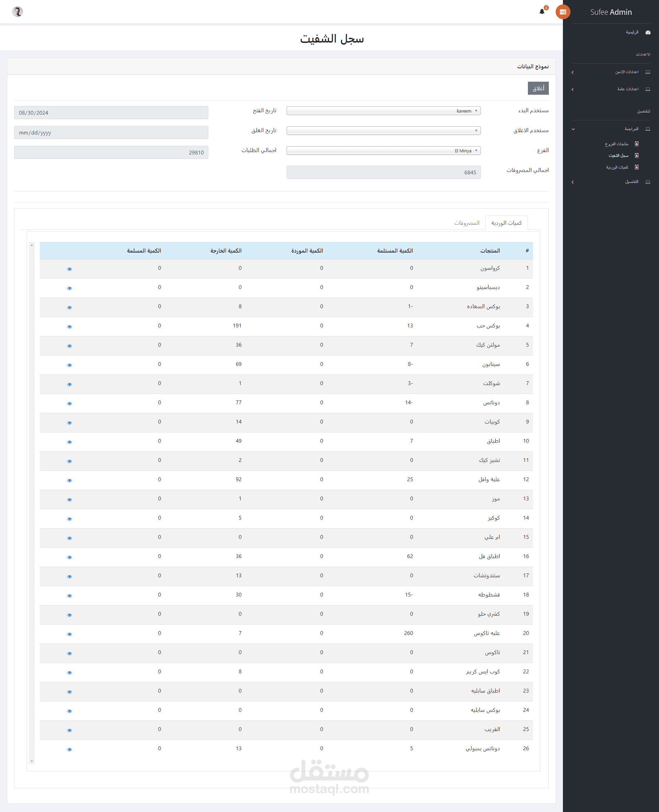Switch to the المصروفات tab
Screen dimensions: 659x812
[x=466, y=223]
